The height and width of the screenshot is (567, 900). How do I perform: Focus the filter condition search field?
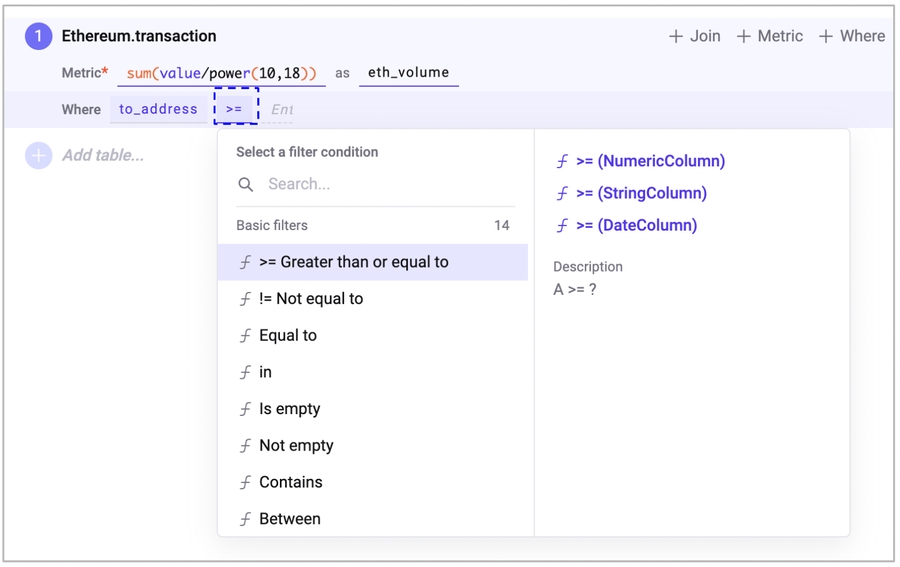pyautogui.click(x=385, y=185)
